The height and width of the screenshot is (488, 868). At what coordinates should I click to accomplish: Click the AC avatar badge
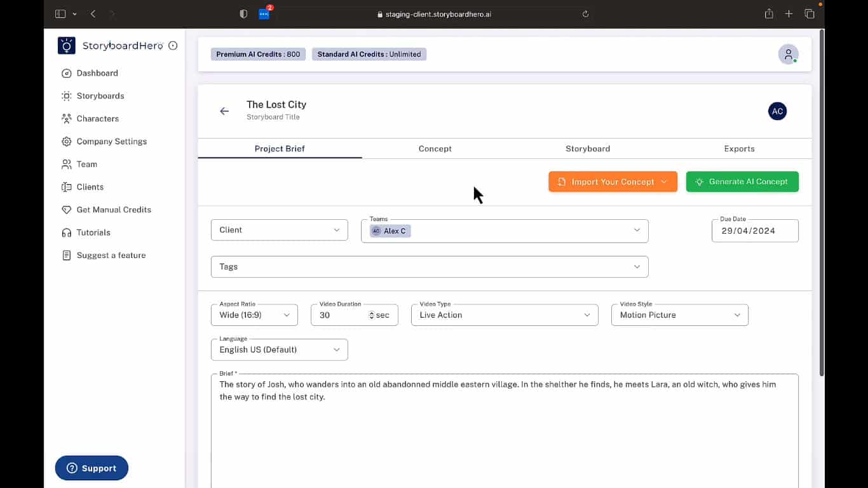click(777, 111)
